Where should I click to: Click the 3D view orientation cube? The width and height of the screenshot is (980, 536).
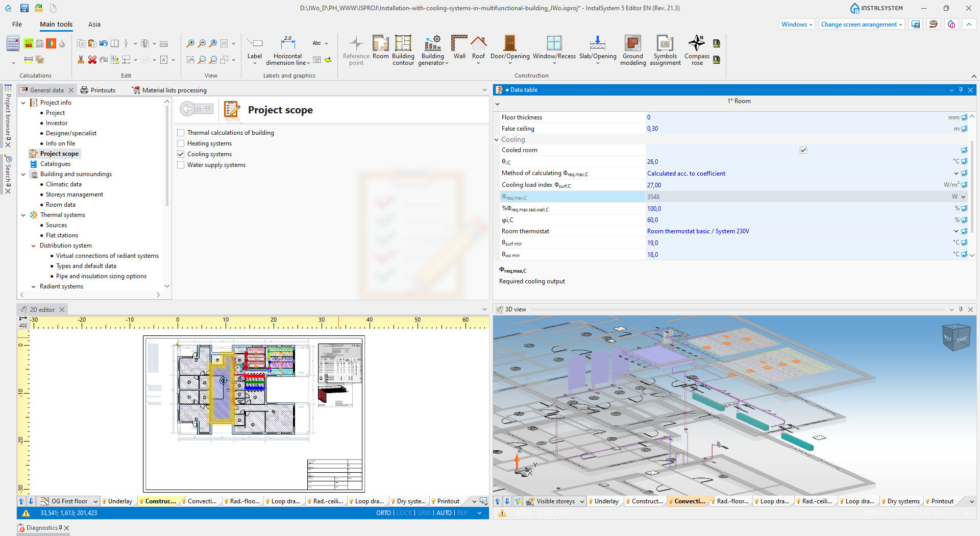956,337
